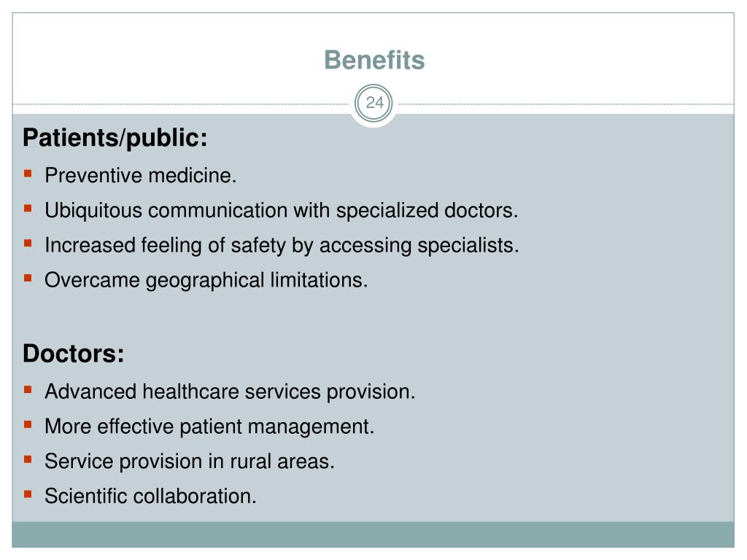Click the bullet beside More effective patient management
747x560 pixels.
pos(28,425)
